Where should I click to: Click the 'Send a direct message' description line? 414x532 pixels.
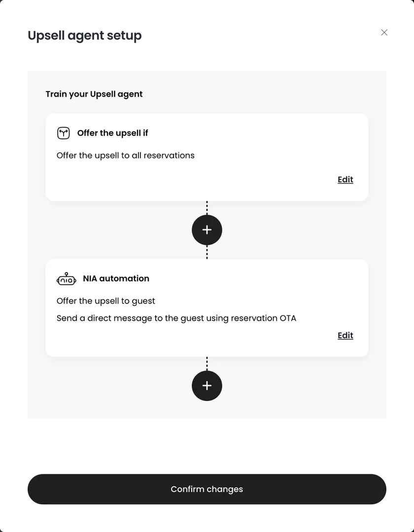point(176,318)
